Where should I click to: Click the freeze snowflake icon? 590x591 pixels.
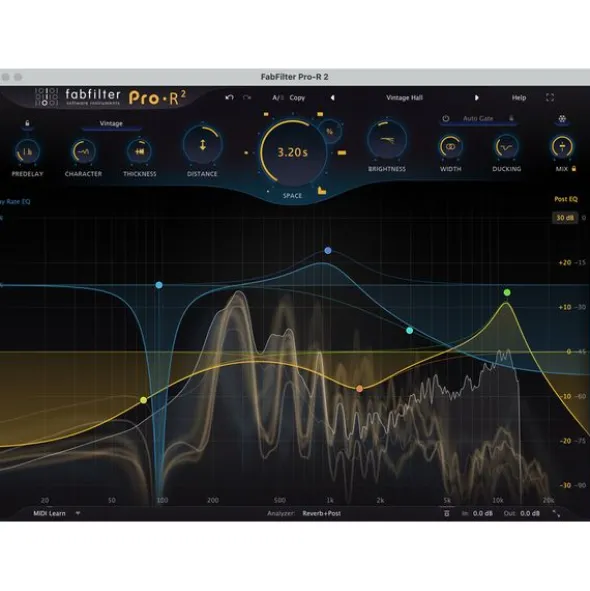point(562,119)
